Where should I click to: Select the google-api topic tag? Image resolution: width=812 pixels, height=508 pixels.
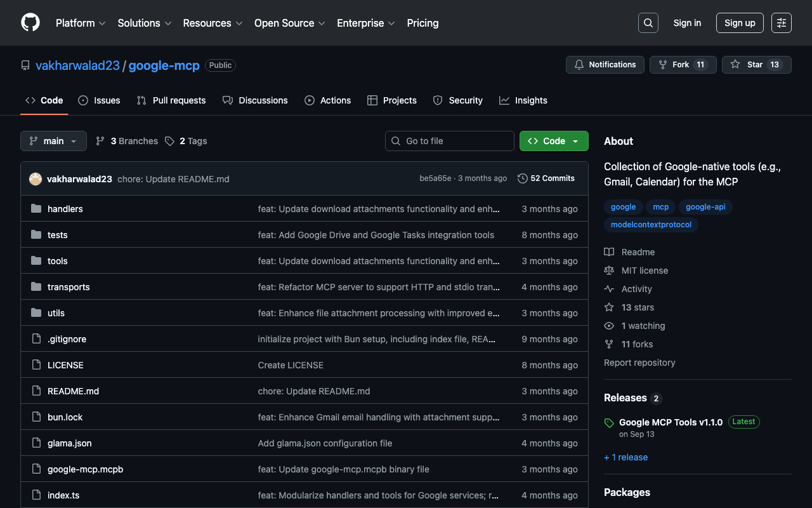click(705, 207)
